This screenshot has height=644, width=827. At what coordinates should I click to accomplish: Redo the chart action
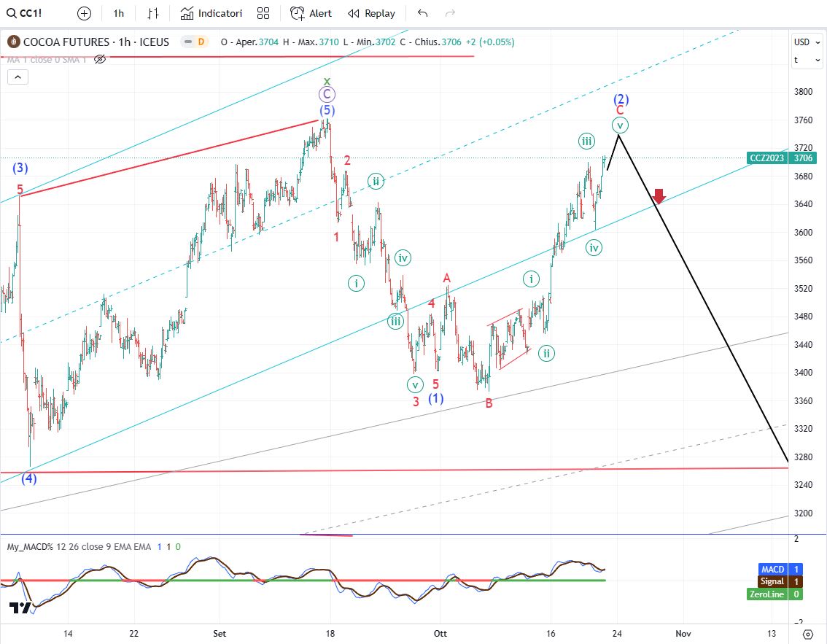pos(450,14)
